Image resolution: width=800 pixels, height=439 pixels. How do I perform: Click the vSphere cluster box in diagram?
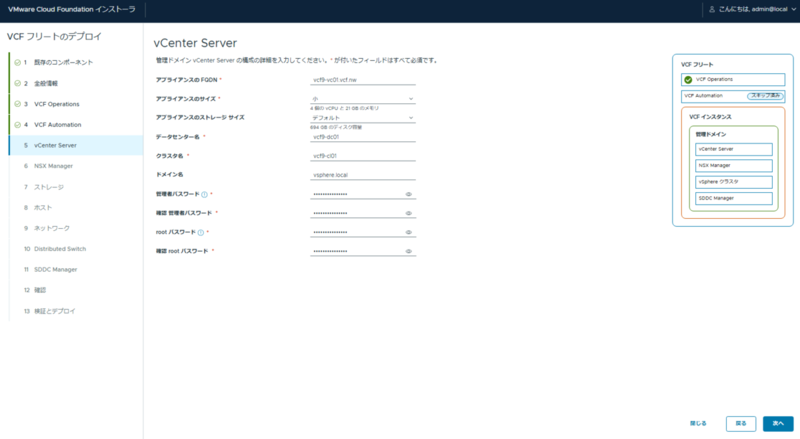(x=734, y=182)
